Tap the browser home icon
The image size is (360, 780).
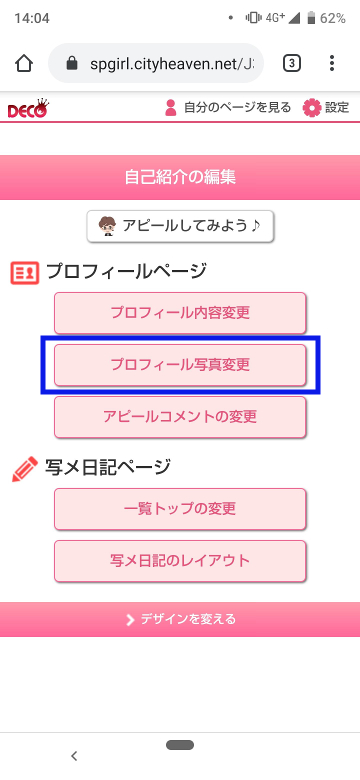[x=24, y=63]
